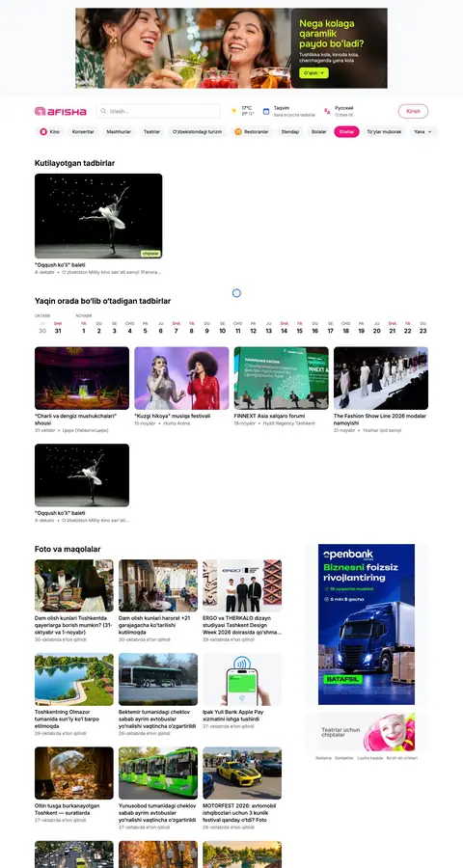Viewport: 463px width, 868px height.
Task: Open the Stendap category
Action: point(290,132)
